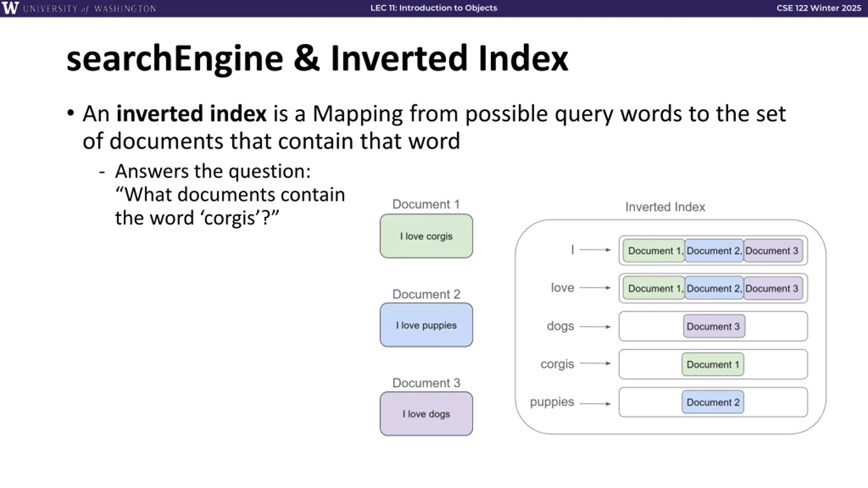The width and height of the screenshot is (868, 488).
Task: Click the "Answers the question:" sub-bullet
Action: pyautogui.click(x=213, y=171)
